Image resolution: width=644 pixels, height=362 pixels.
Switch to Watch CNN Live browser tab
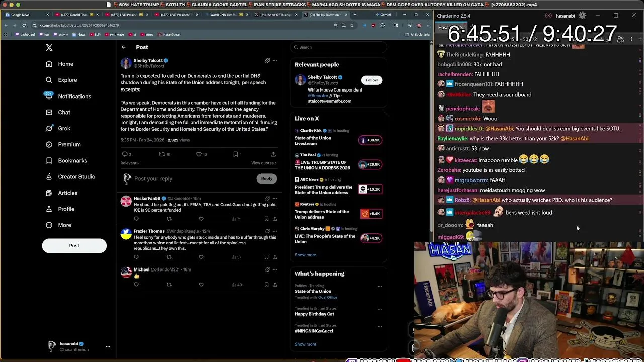(227, 15)
